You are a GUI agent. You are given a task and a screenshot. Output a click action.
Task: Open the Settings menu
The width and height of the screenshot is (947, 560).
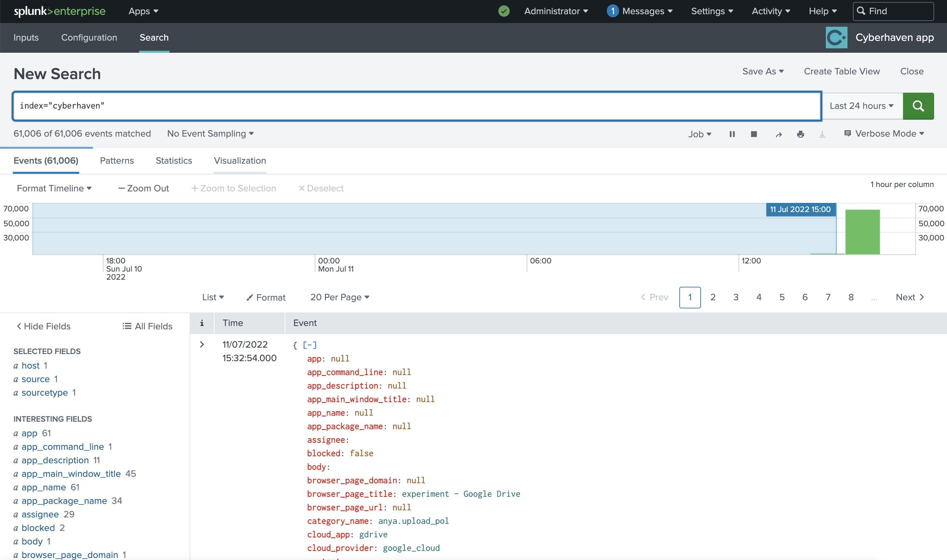point(712,11)
